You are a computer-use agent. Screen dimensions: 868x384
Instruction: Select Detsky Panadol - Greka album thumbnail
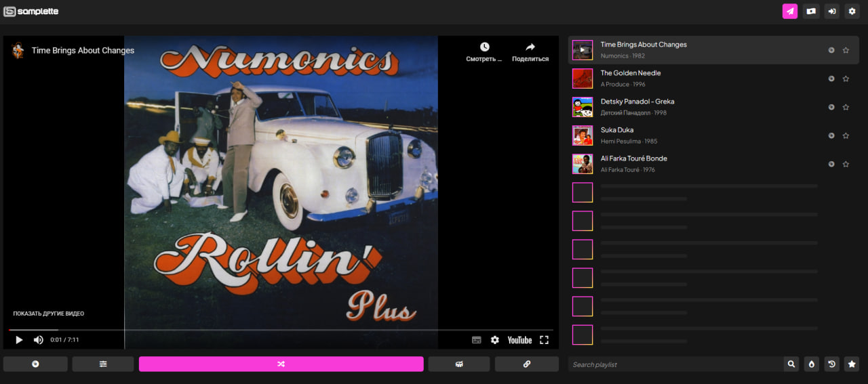(x=583, y=107)
